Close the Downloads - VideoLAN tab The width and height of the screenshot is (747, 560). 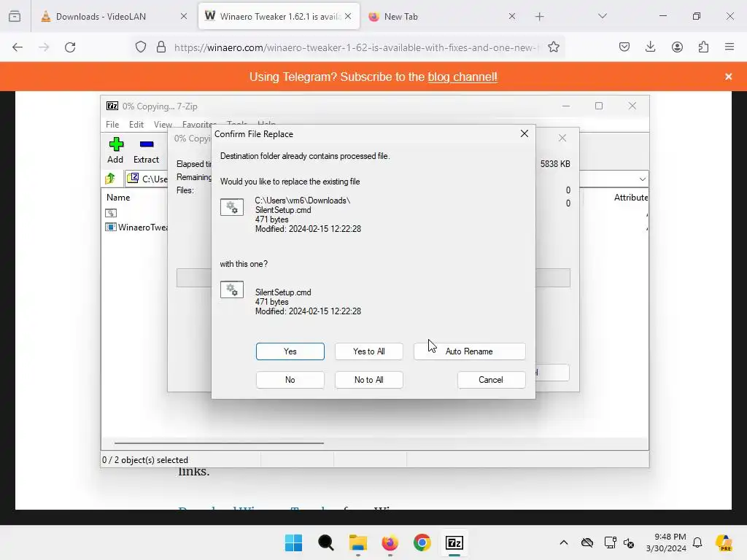point(184,16)
